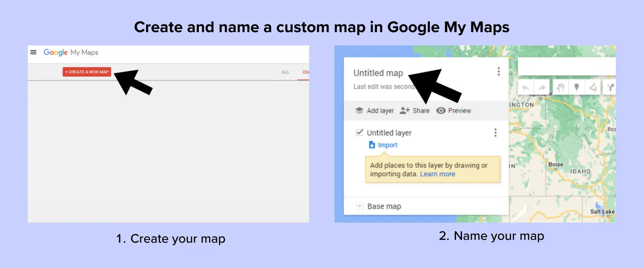Open the hamburger menu beside Google My Maps
This screenshot has width=644, height=268.
point(33,52)
